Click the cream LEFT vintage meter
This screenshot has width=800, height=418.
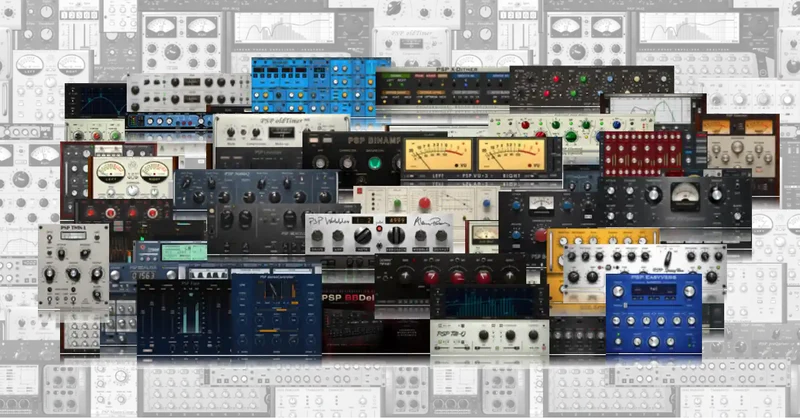pyautogui.click(x=111, y=174)
